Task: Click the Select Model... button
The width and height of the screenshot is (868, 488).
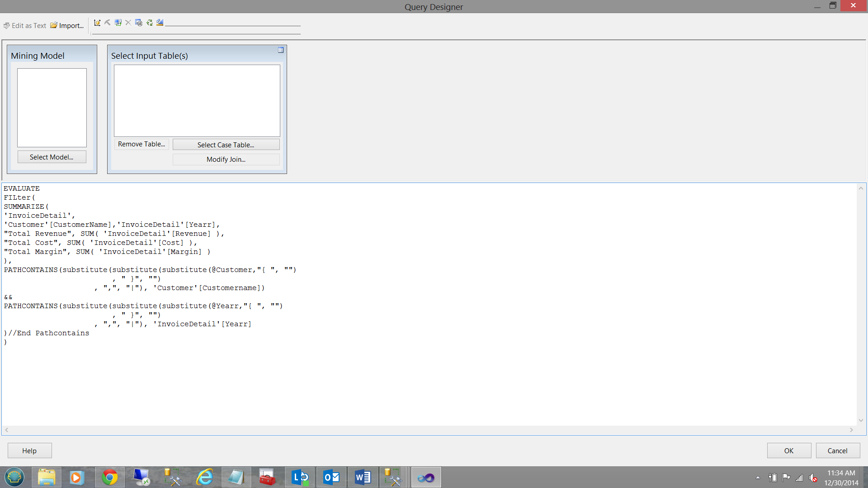Action: coord(52,157)
